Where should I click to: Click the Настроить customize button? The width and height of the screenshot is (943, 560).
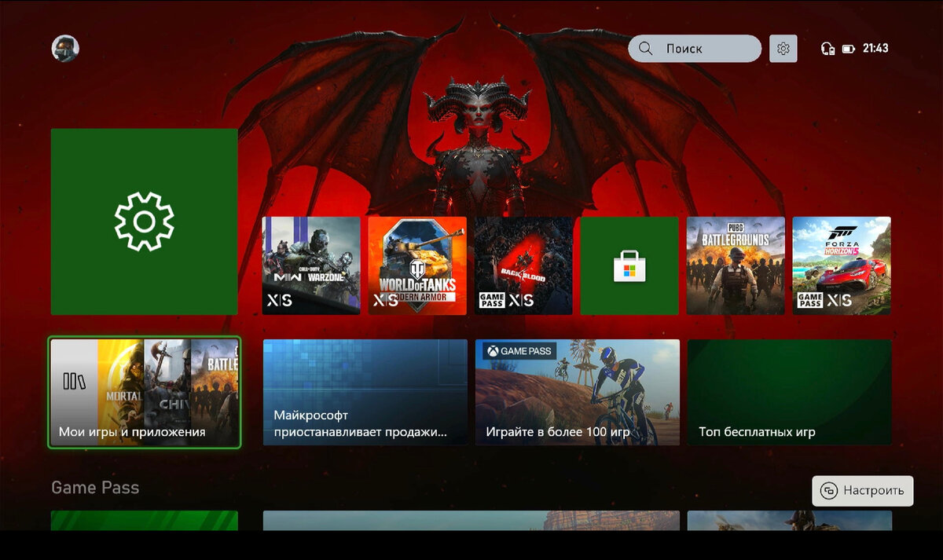pos(863,491)
